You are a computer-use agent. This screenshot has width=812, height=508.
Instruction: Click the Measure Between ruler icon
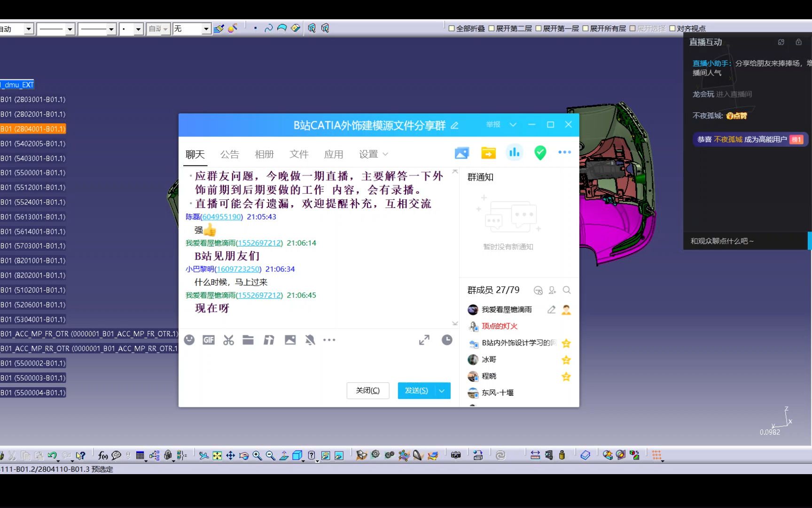pyautogui.click(x=535, y=455)
